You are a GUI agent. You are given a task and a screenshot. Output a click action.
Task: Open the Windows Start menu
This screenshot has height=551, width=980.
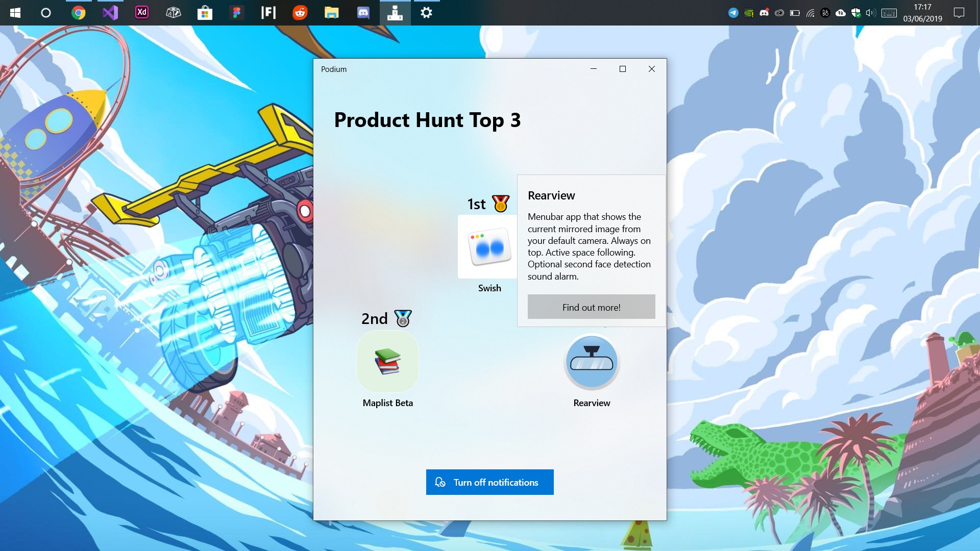coord(15,13)
